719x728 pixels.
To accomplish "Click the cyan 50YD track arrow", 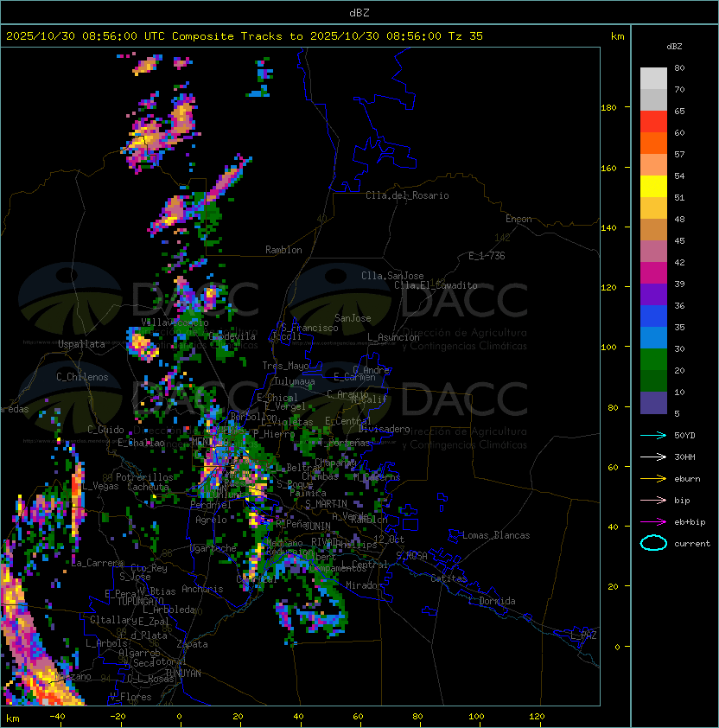I will [x=653, y=436].
